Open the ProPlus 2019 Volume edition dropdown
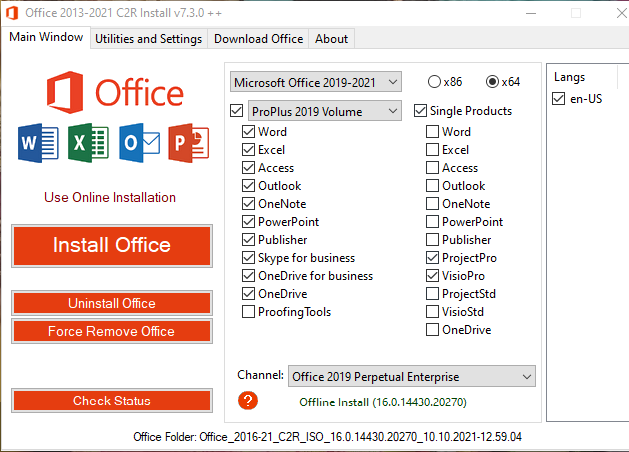This screenshot has height=452, width=629. point(325,111)
